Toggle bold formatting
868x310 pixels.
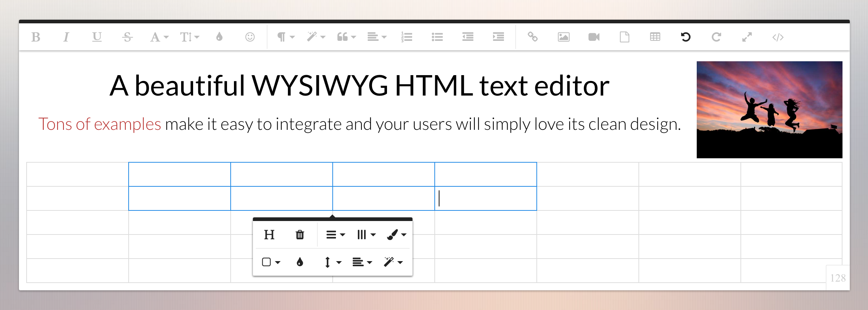(x=36, y=37)
